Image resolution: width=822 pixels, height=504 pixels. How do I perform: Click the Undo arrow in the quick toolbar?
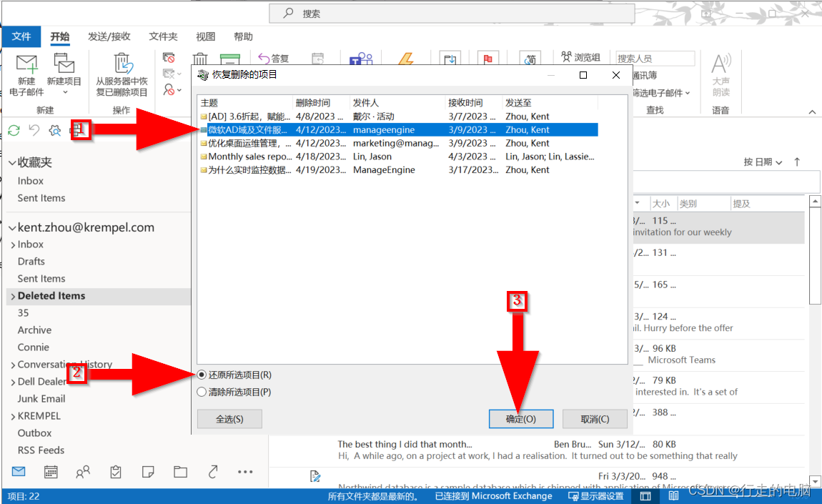(34, 130)
